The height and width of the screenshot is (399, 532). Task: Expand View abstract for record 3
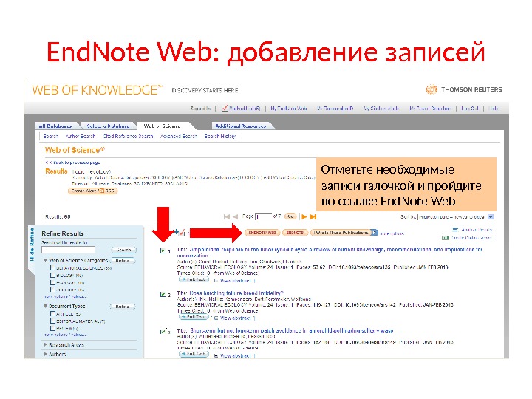tap(233, 355)
